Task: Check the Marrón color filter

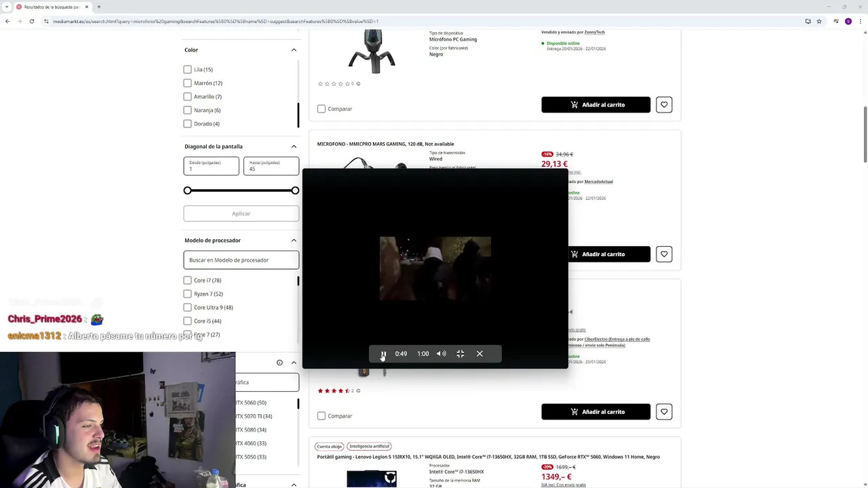Action: 187,83
